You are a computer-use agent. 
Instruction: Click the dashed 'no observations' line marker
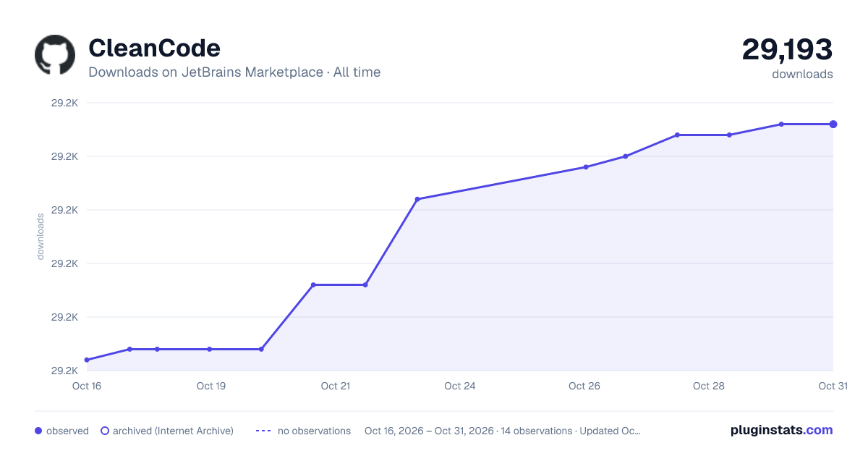pyautogui.click(x=263, y=431)
